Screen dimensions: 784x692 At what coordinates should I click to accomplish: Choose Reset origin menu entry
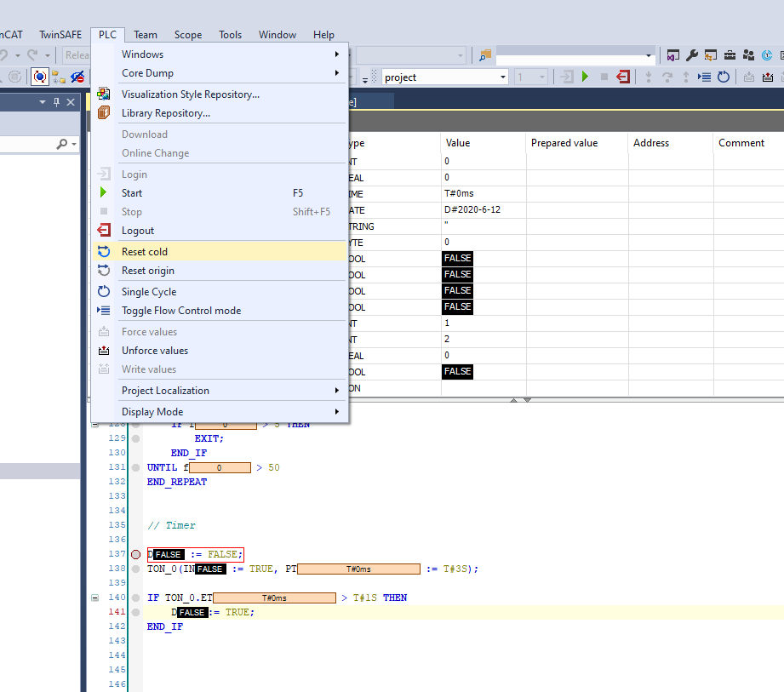[x=147, y=271]
